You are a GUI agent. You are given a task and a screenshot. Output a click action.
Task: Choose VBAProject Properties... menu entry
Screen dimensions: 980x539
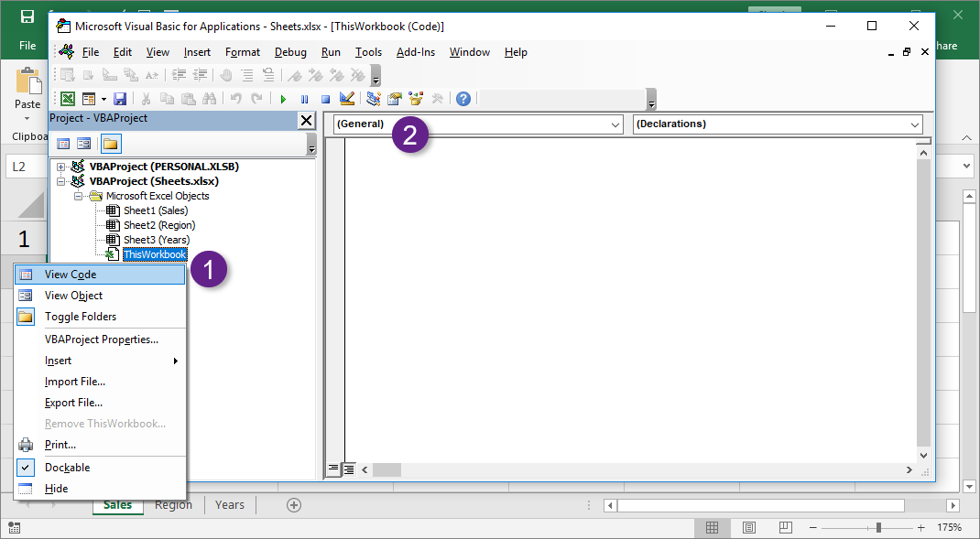pyautogui.click(x=100, y=340)
